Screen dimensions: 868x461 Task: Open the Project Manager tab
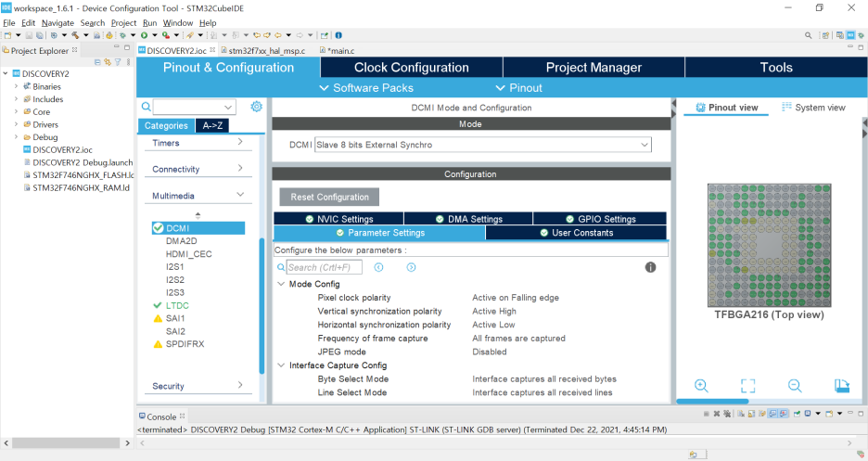[594, 68]
